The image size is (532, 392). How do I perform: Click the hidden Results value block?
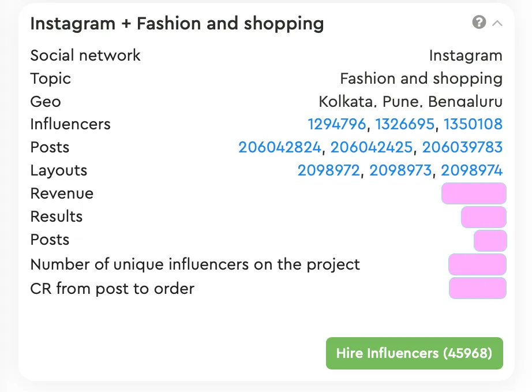[484, 217]
